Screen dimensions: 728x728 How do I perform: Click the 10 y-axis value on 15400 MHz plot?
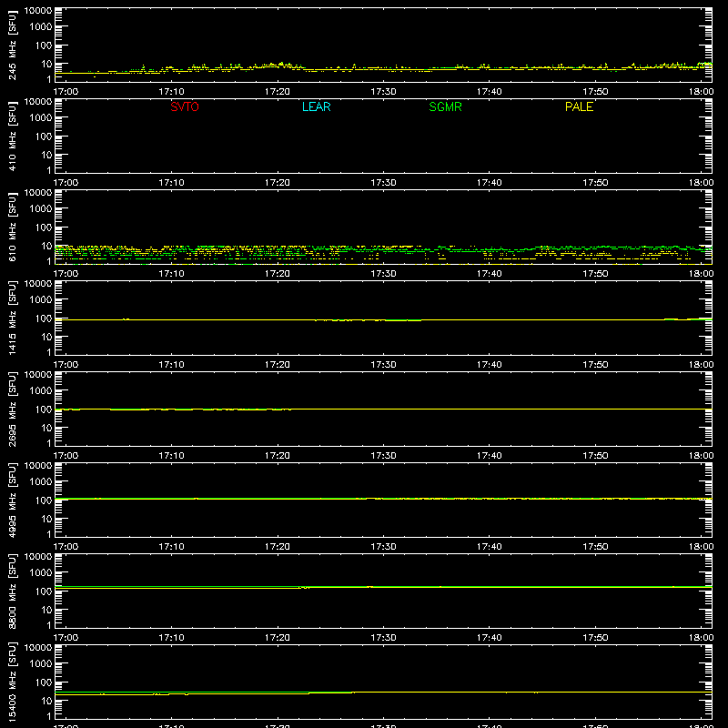[x=46, y=701]
